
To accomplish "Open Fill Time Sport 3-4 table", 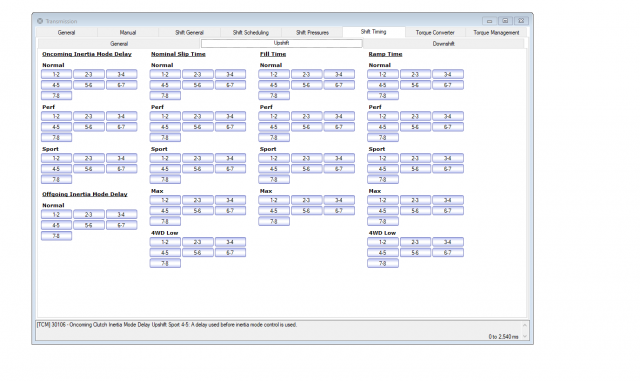I will tap(339, 158).
